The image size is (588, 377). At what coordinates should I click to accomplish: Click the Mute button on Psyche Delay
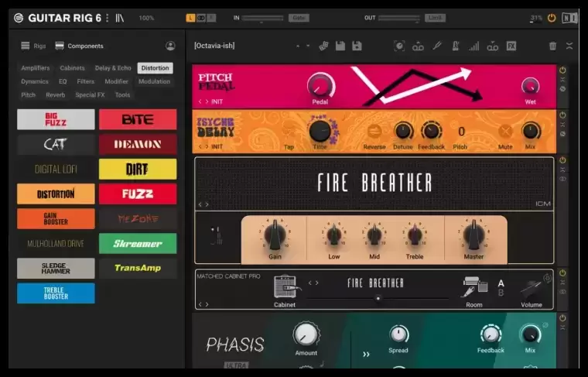[x=505, y=132]
